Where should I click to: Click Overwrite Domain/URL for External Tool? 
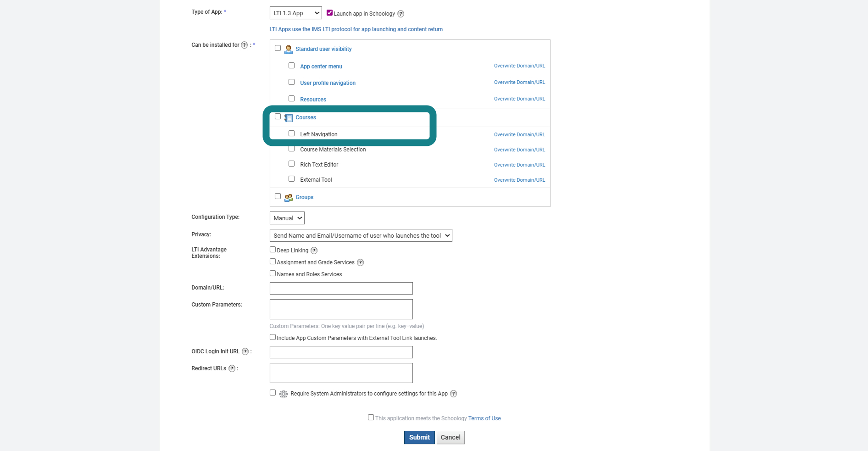point(519,180)
